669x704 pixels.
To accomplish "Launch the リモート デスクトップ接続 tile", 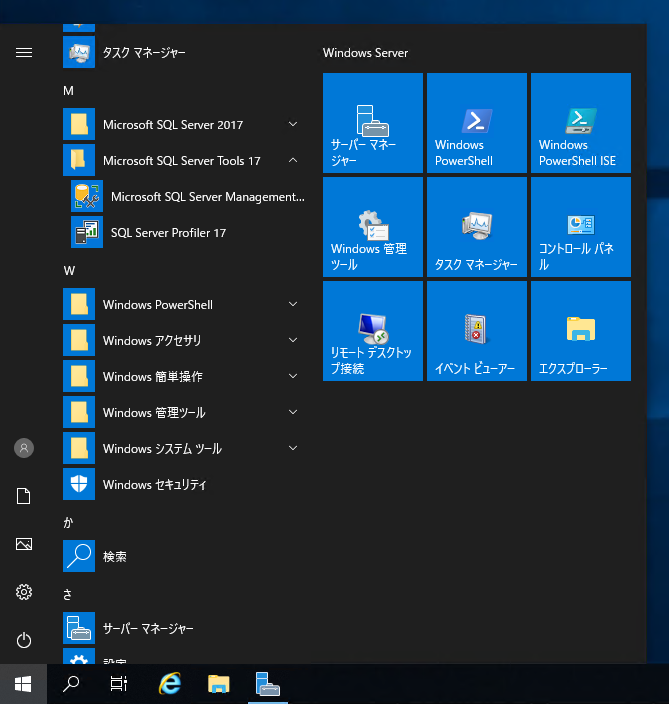I will point(372,331).
